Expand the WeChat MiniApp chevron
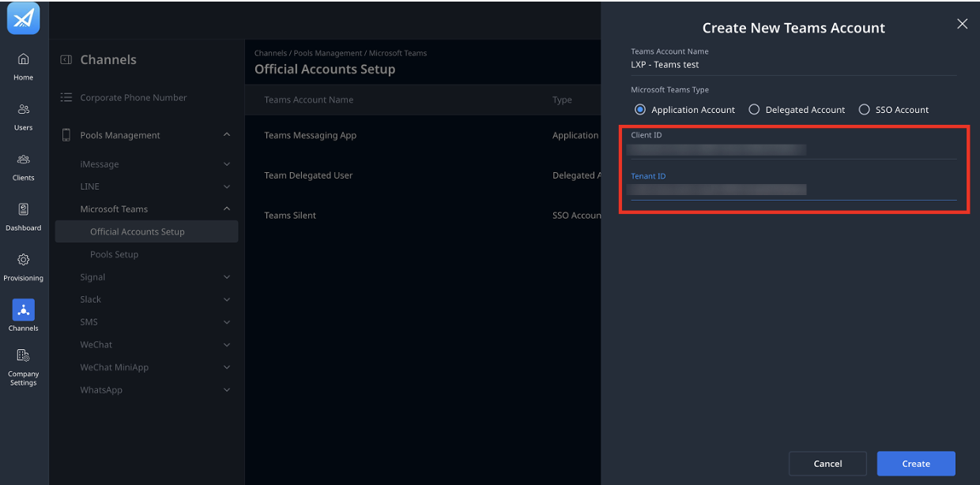 click(227, 367)
